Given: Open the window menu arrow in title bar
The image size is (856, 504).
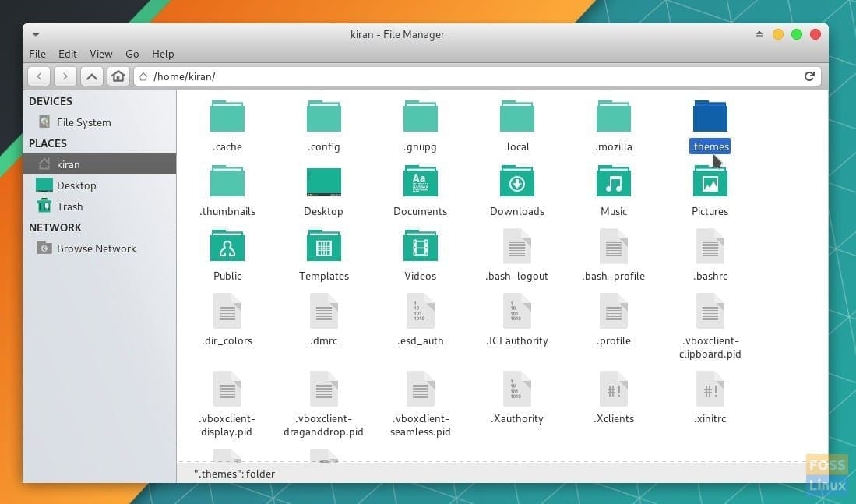Looking at the screenshot, I should coord(36,34).
